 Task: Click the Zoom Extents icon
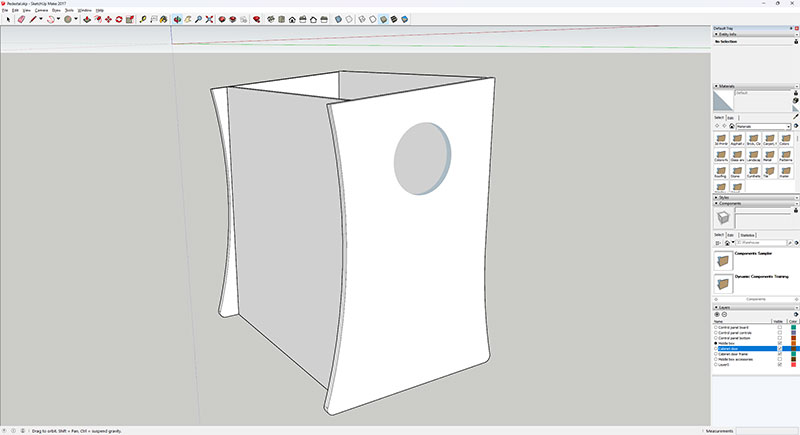coord(209,19)
